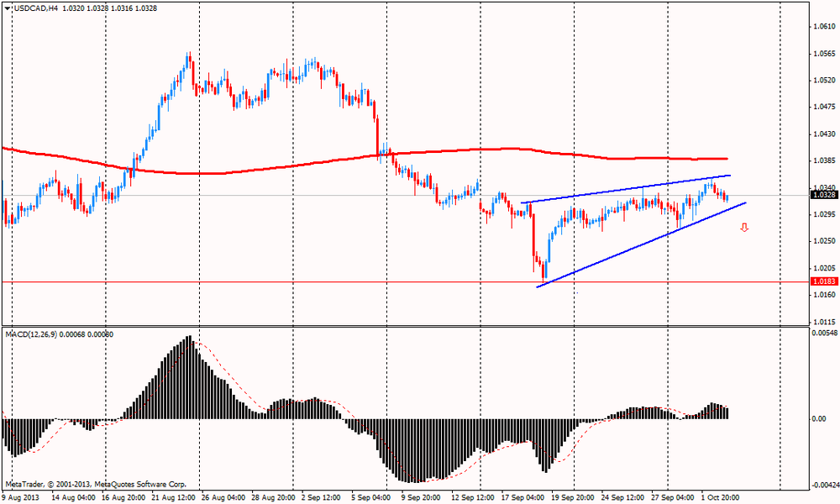Click the 27 Sep 04:00 time label
The height and width of the screenshot is (504, 840).
pos(673,497)
